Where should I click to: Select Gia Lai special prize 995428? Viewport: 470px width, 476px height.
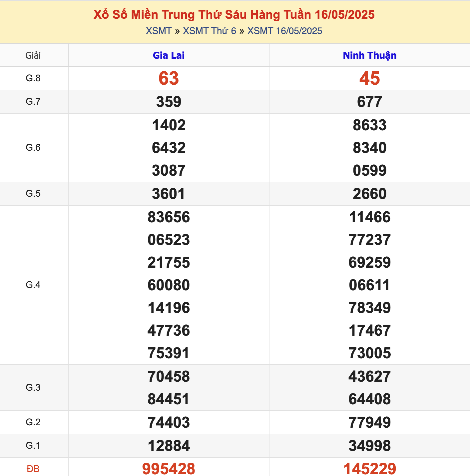pyautogui.click(x=169, y=468)
